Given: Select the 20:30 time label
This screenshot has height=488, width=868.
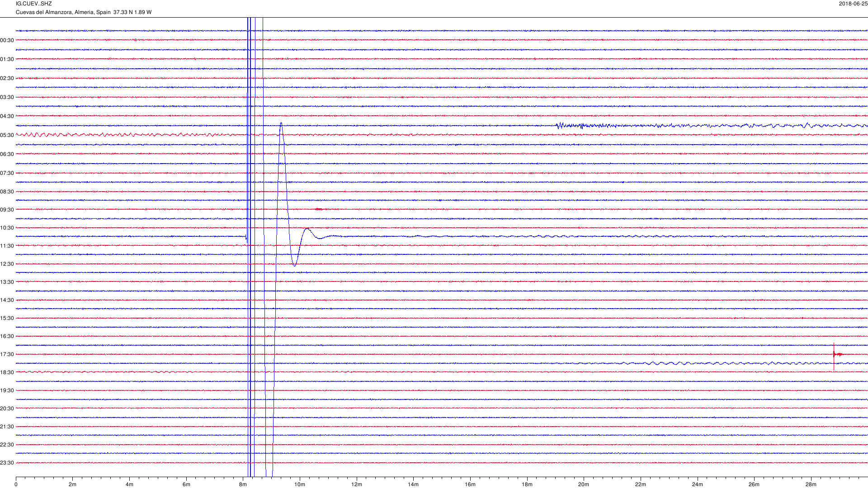Looking at the screenshot, I should coord(7,408).
